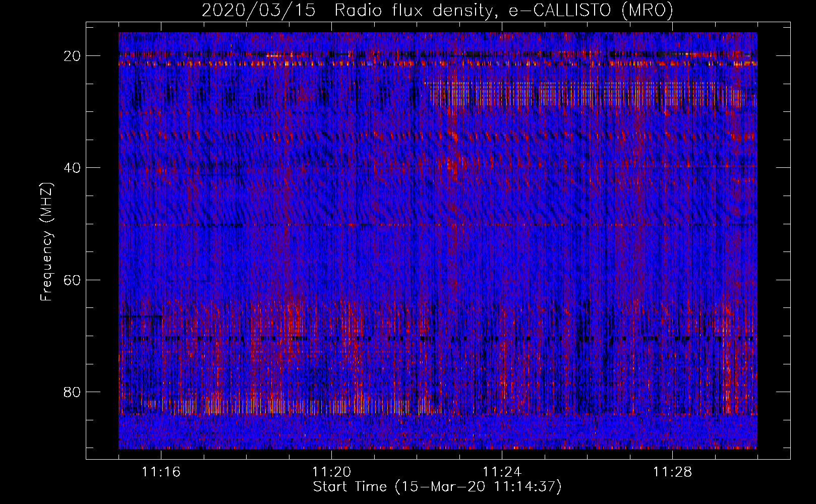
Task: Click the plot title "Radio flux density, e-CALLISTO (MRO)"
Action: [x=504, y=11]
